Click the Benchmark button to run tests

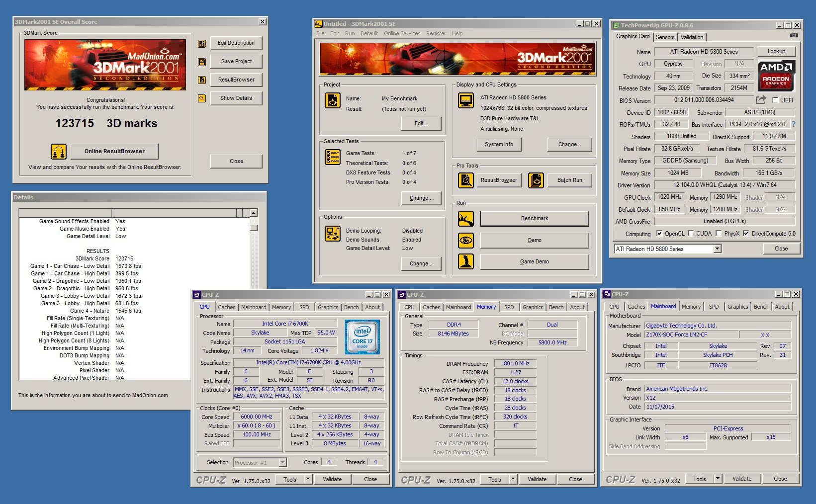535,219
